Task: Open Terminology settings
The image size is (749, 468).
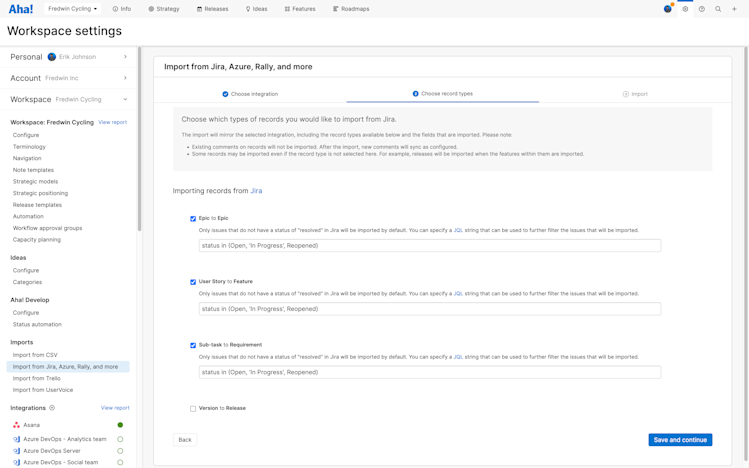Action: coord(30,147)
